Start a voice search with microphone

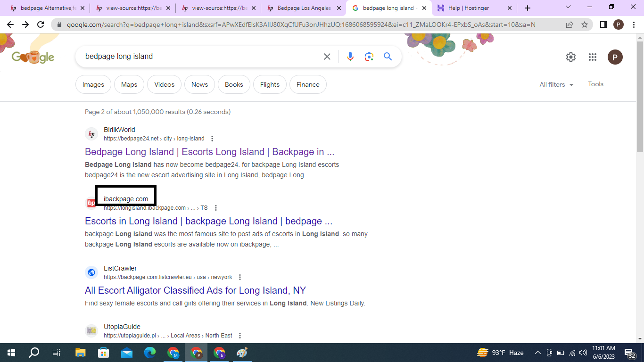tap(350, 57)
